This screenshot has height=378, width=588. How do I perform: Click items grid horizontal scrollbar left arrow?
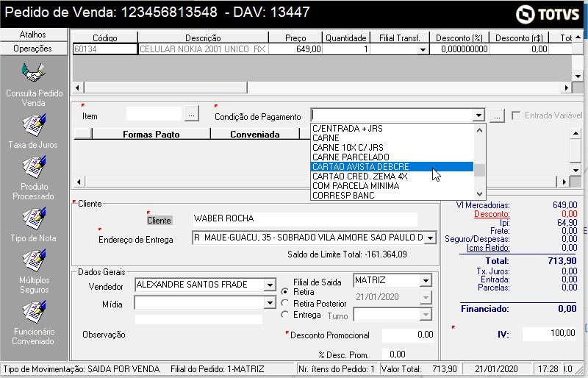78,88
